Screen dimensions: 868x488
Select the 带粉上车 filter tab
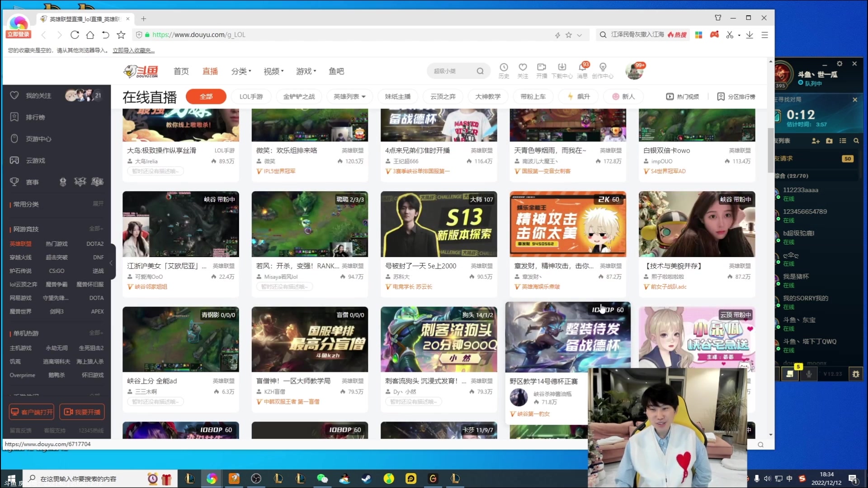[x=533, y=96]
